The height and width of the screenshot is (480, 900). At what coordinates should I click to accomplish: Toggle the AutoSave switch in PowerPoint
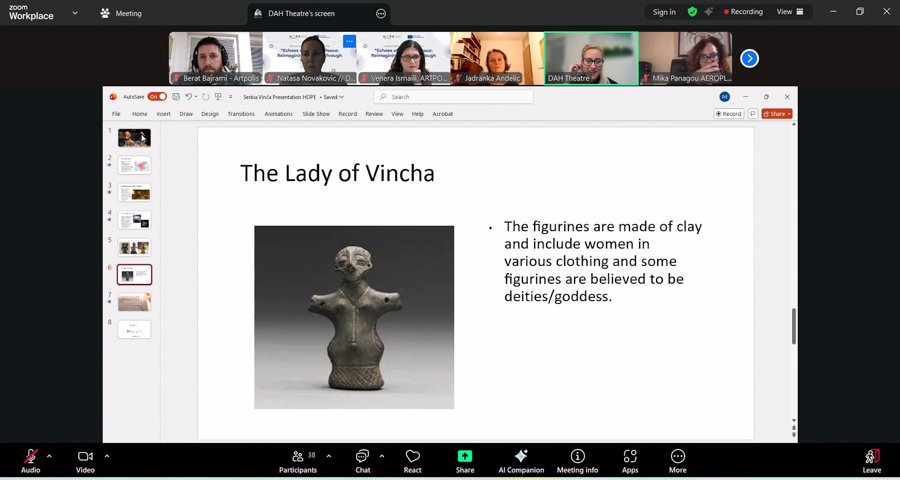pos(157,97)
